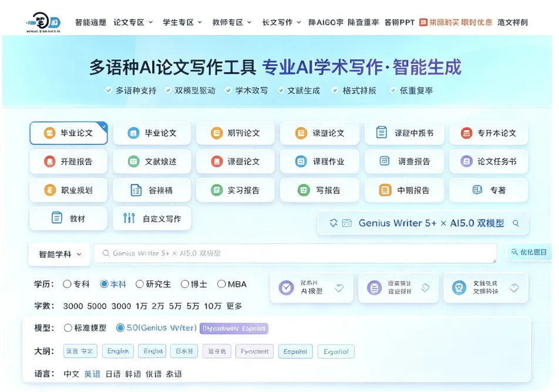The width and height of the screenshot is (559, 392).
Task: Open the 智能学科 dropdown
Action: 59,254
